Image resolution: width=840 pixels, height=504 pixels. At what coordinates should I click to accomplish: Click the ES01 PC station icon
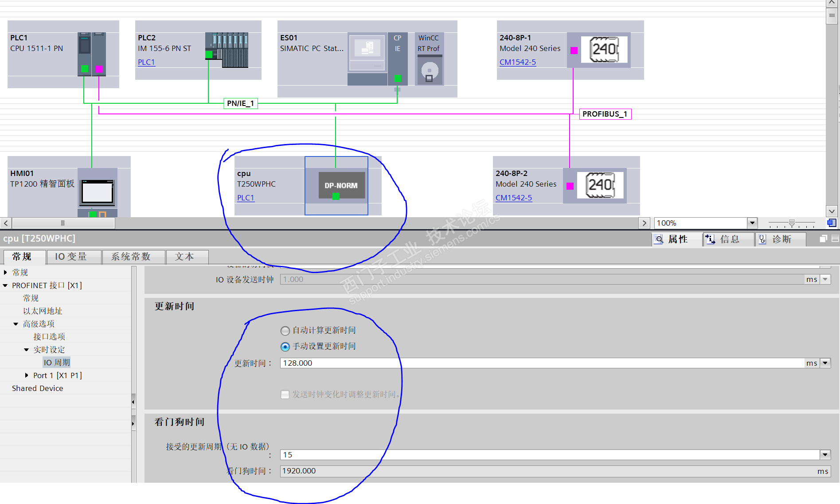(367, 59)
